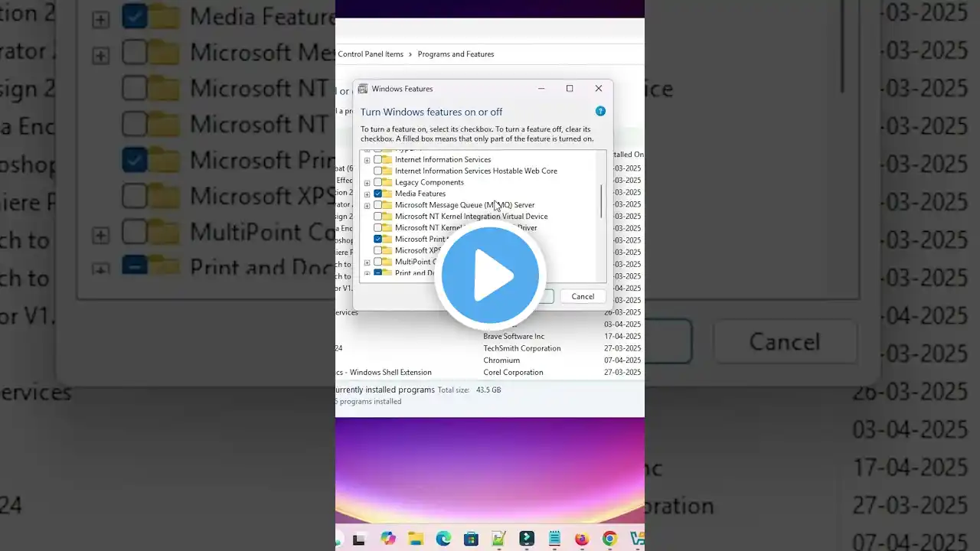Image resolution: width=980 pixels, height=551 pixels.
Task: Select the TechSmith Corporation publisher cell
Action: [x=521, y=348]
